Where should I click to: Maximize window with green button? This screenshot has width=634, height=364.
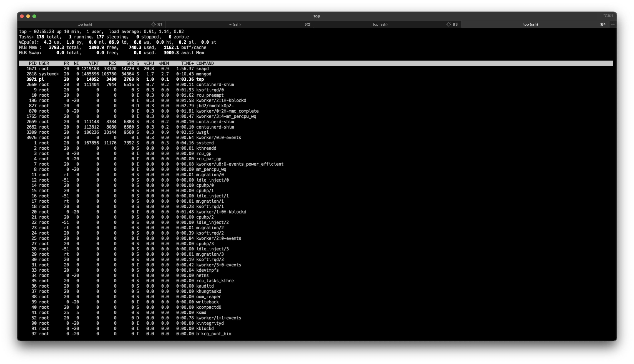coord(34,16)
